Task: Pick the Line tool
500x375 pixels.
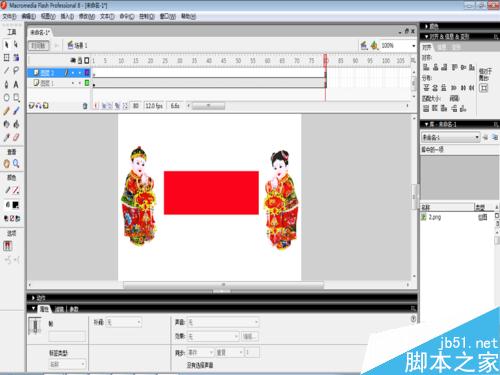Action: [x=6, y=71]
